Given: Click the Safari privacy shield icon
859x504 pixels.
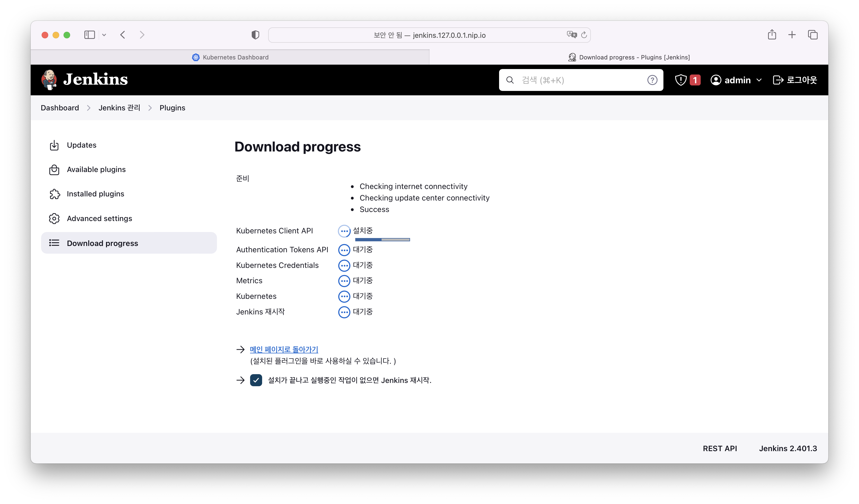Looking at the screenshot, I should (255, 35).
